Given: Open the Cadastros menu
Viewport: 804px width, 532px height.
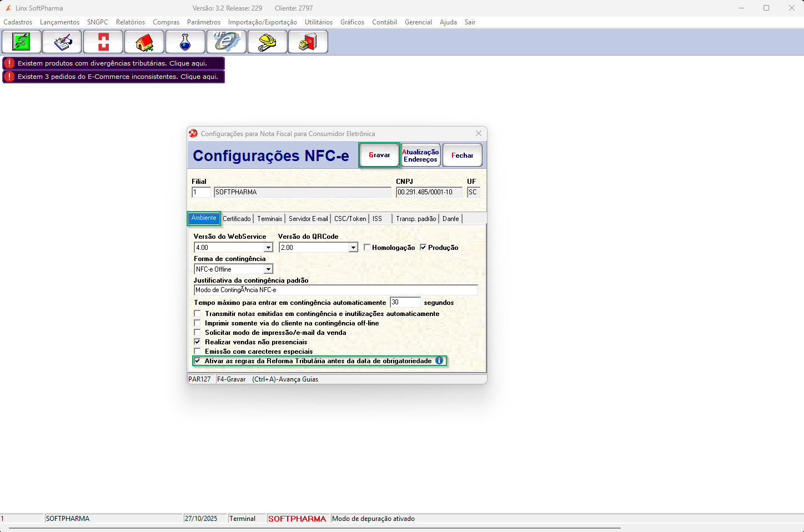Looking at the screenshot, I should click(x=18, y=22).
